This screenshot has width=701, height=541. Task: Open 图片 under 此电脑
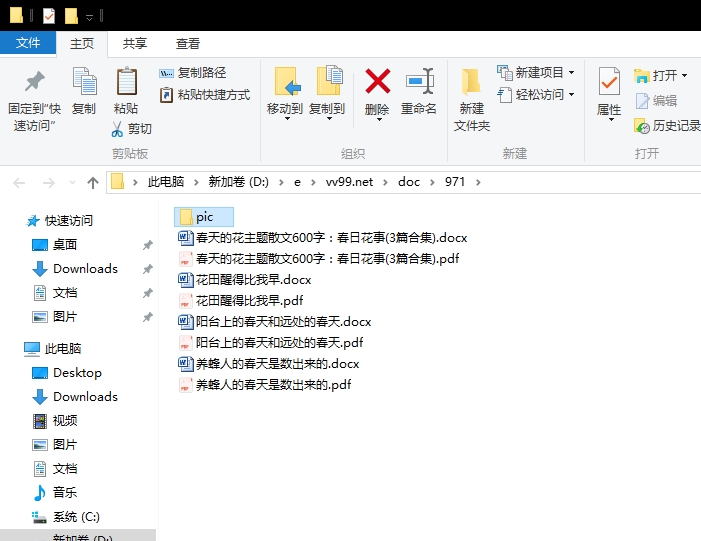pyautogui.click(x=55, y=445)
